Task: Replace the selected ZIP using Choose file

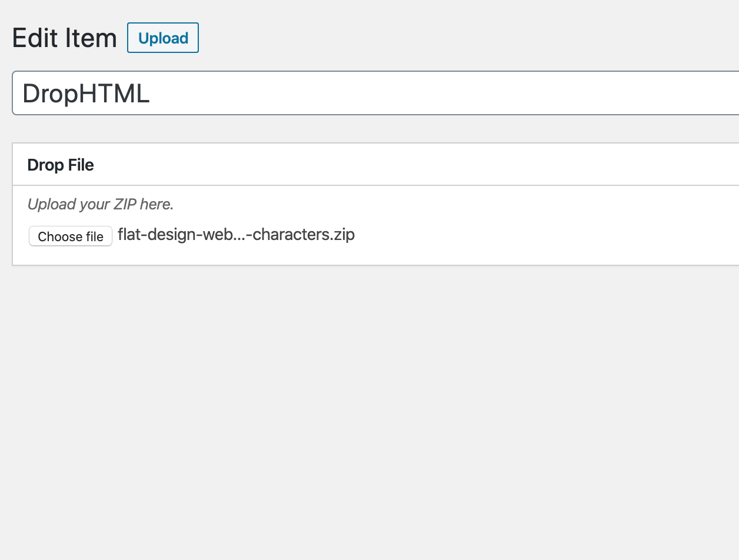Action: [x=70, y=236]
